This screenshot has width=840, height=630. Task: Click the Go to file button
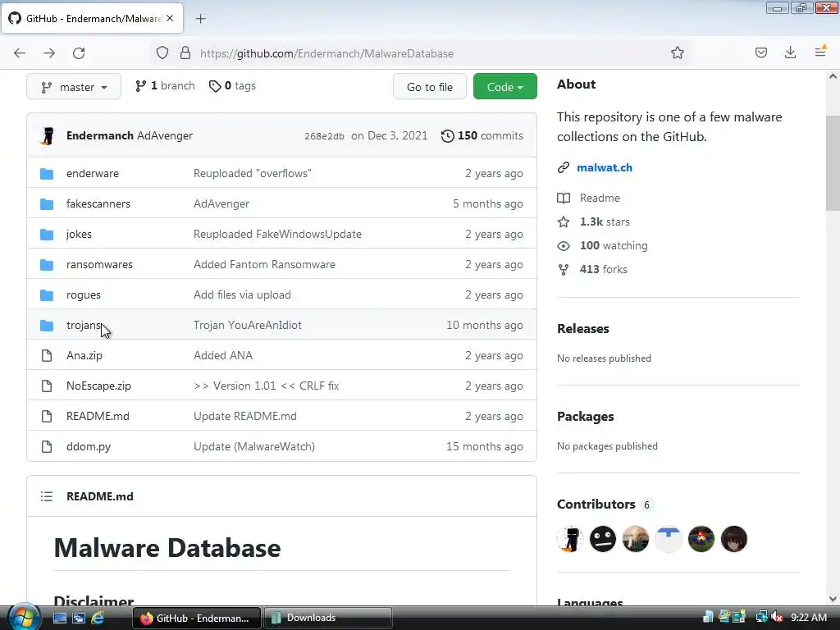click(430, 87)
